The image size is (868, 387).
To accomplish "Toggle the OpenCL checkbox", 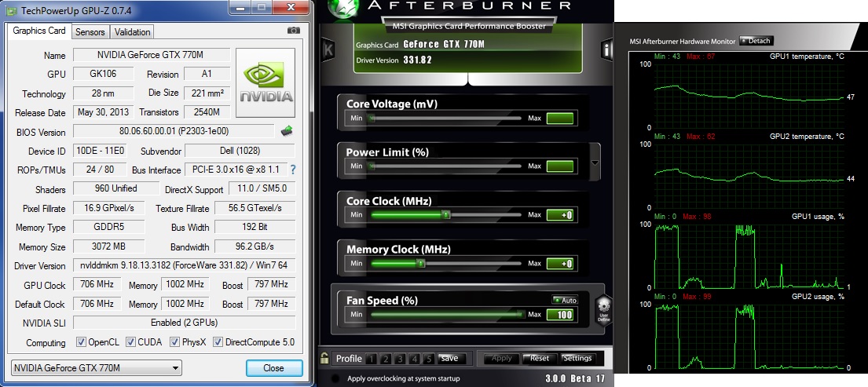I will coord(81,342).
